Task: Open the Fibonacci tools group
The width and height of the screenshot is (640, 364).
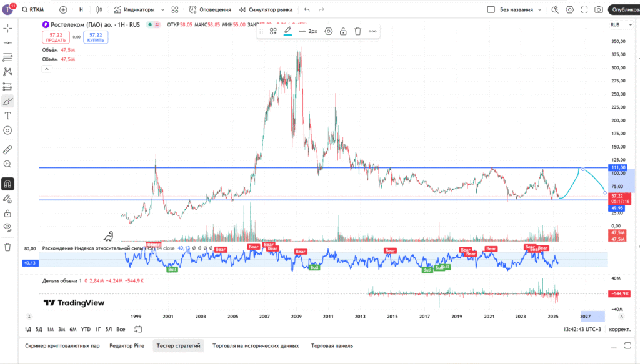Action: [x=7, y=57]
